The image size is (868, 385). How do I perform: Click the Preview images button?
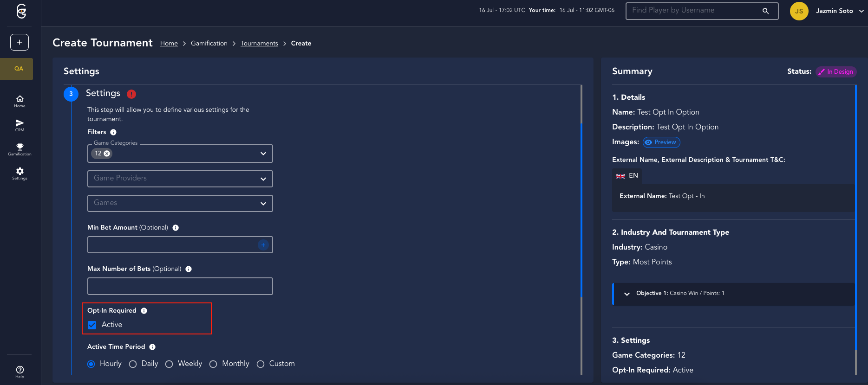pos(661,142)
